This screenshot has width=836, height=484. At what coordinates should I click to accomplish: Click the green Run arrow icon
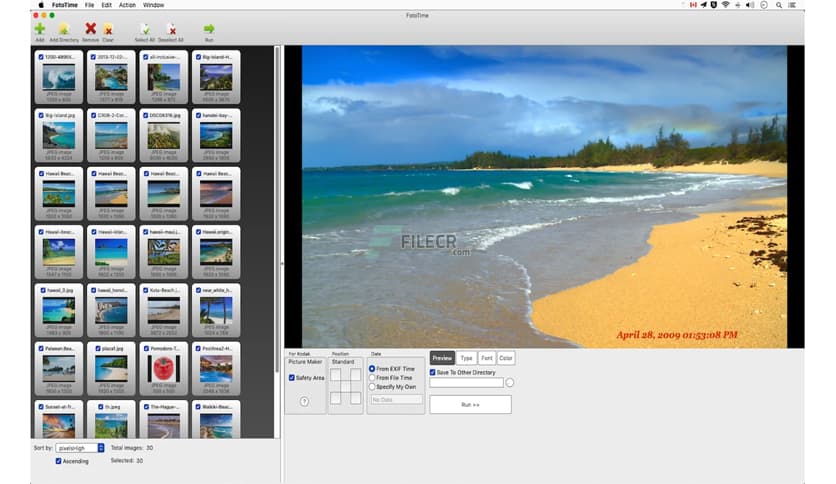pyautogui.click(x=209, y=28)
